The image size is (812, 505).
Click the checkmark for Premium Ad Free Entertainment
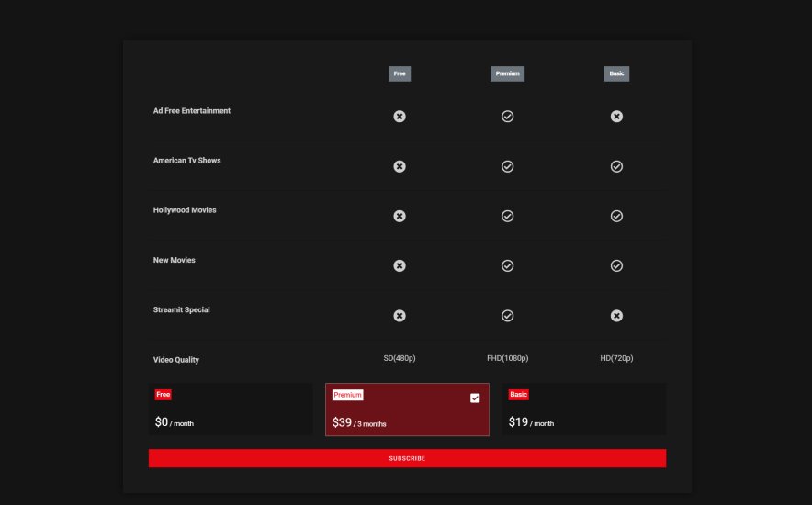(507, 117)
